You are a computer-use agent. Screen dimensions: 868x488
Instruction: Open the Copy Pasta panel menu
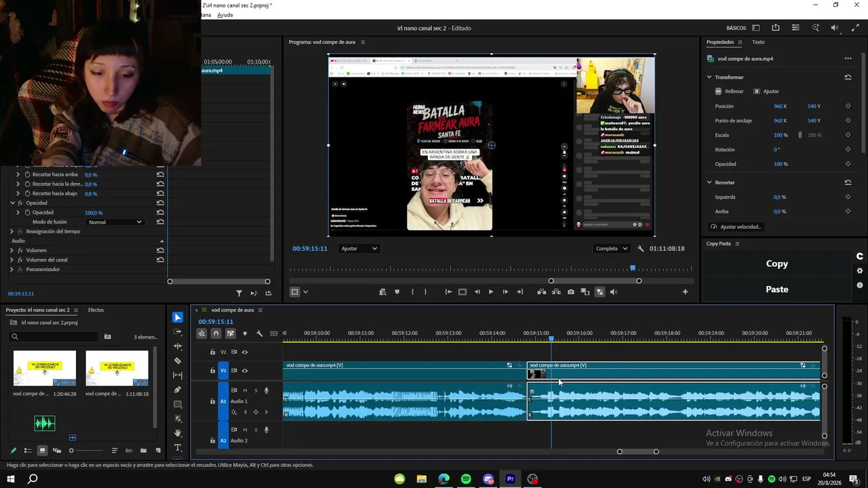pyautogui.click(x=737, y=244)
